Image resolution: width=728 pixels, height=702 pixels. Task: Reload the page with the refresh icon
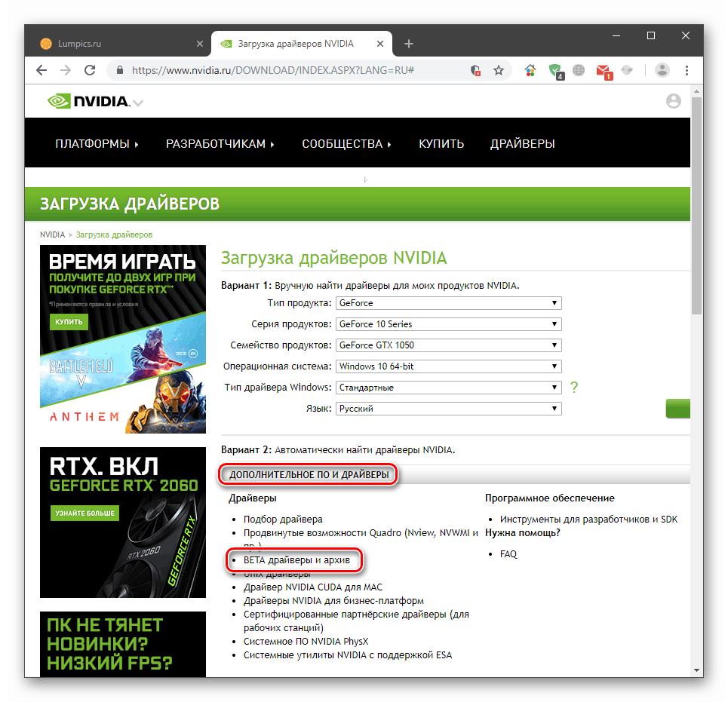click(x=90, y=69)
